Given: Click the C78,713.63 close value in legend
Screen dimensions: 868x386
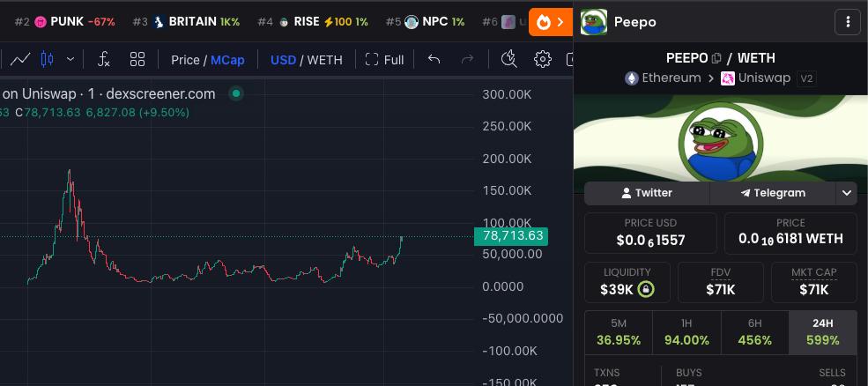Looking at the screenshot, I should click(48, 113).
